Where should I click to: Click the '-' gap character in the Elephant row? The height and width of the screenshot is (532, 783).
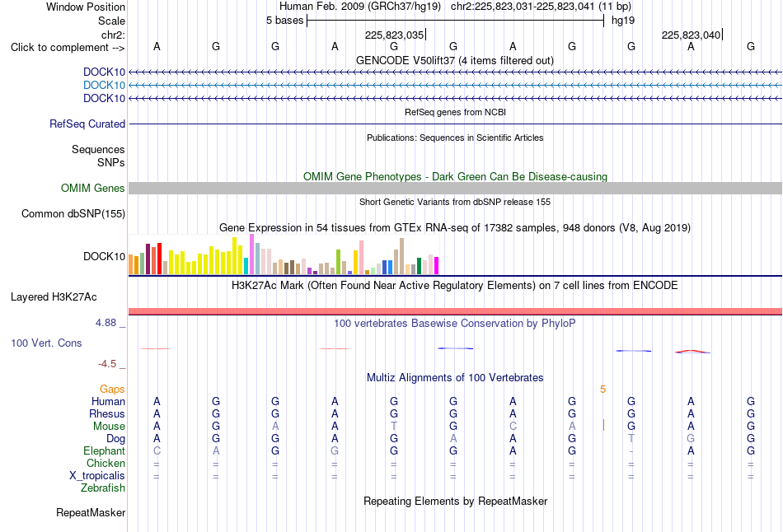(631, 451)
